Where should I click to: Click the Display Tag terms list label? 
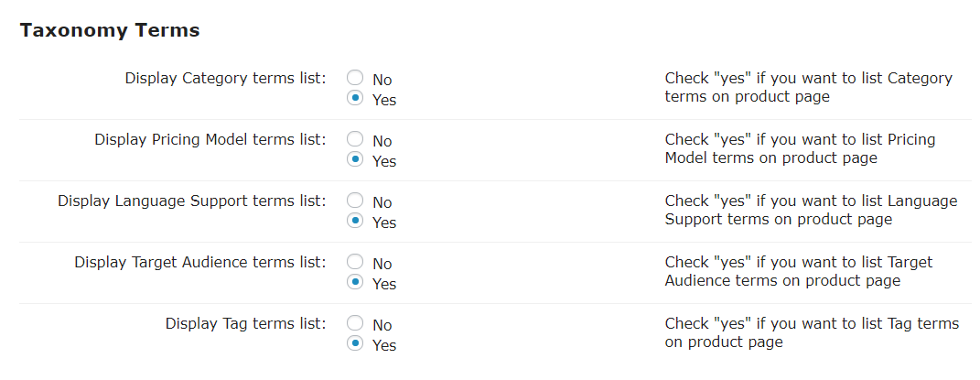click(x=245, y=323)
